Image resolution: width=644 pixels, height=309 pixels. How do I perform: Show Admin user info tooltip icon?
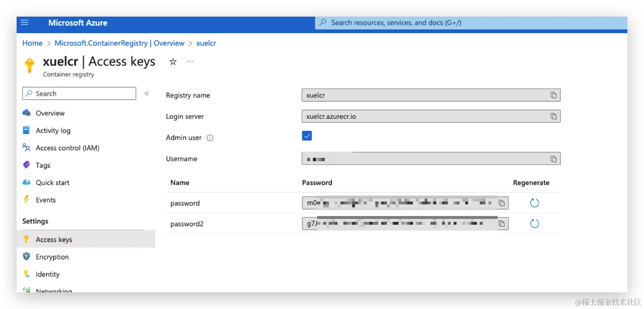tap(210, 138)
